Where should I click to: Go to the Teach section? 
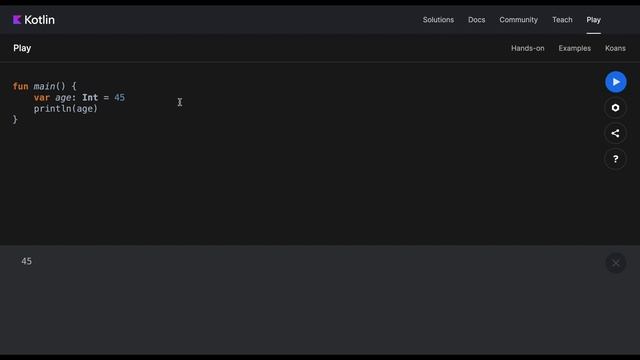(x=562, y=20)
